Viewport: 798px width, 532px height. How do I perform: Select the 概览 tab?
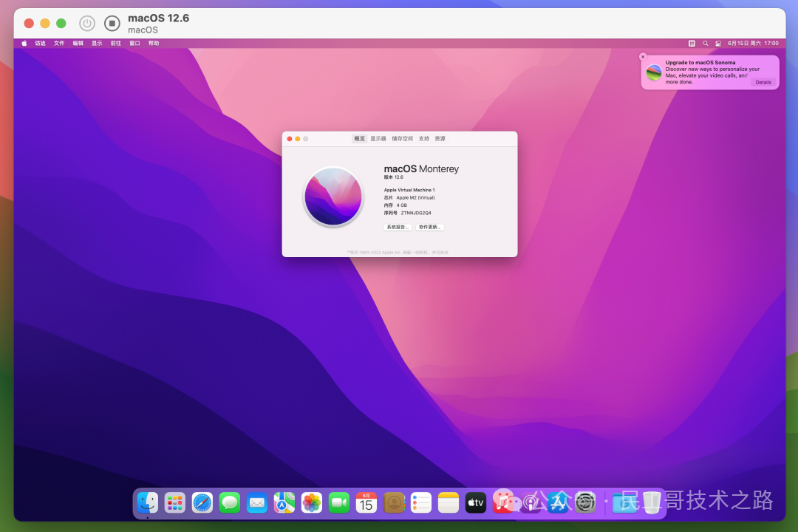click(x=359, y=138)
